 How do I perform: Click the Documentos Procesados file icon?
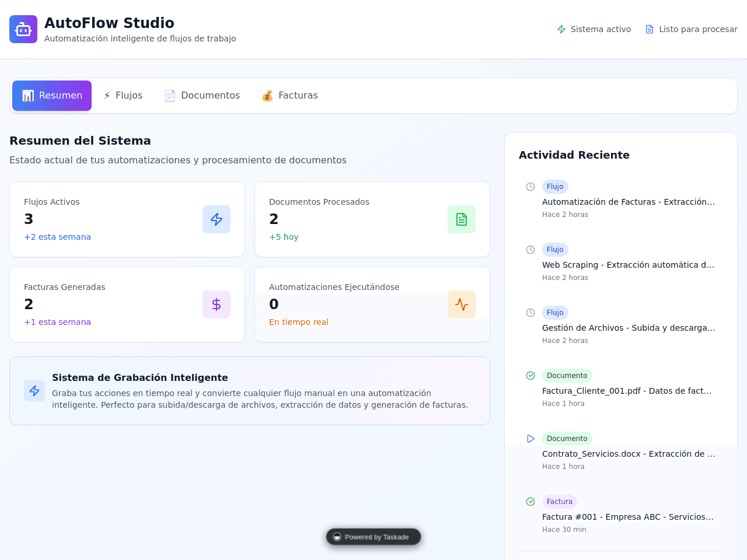[462, 219]
